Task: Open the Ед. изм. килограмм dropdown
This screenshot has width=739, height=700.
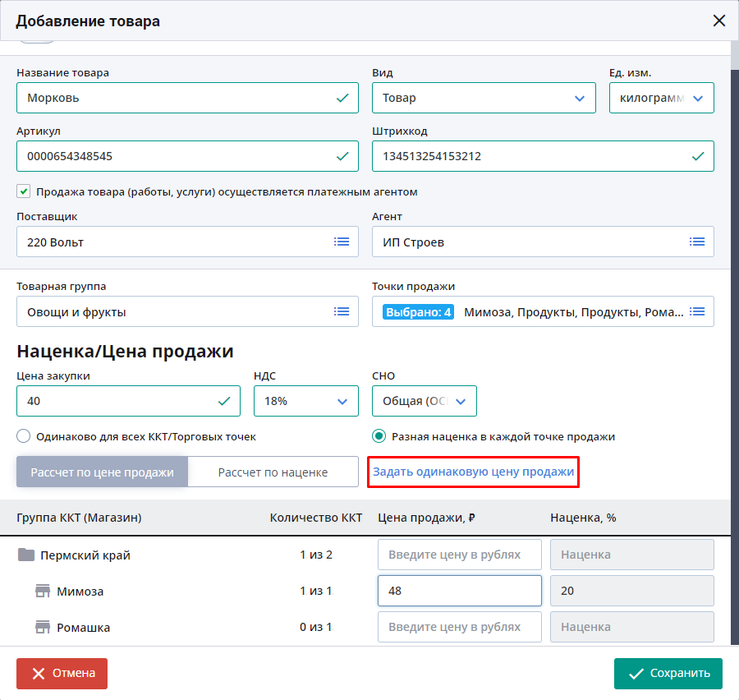Action: click(x=661, y=98)
